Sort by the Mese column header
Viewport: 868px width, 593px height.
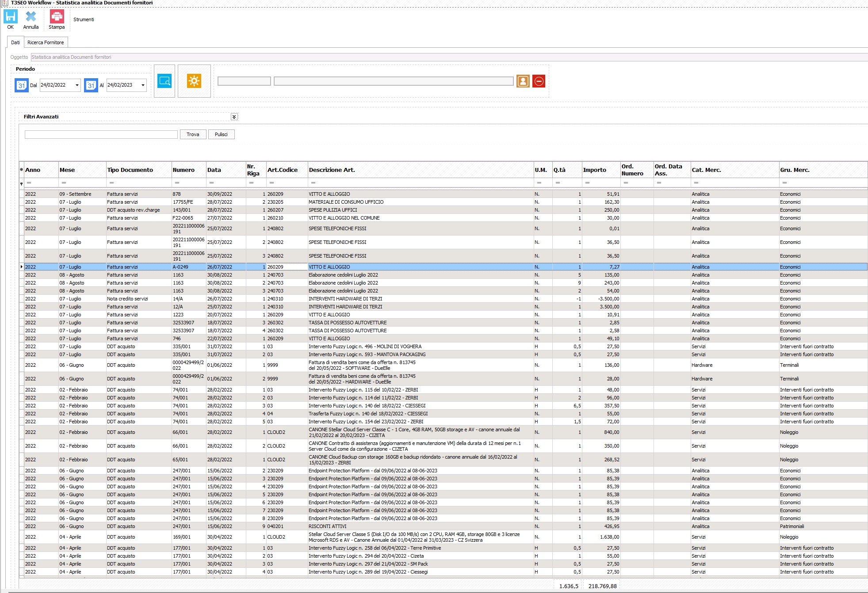coord(82,170)
